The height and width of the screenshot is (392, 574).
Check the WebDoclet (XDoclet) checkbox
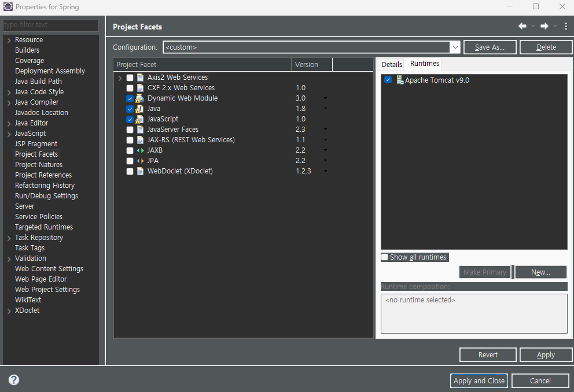point(130,172)
